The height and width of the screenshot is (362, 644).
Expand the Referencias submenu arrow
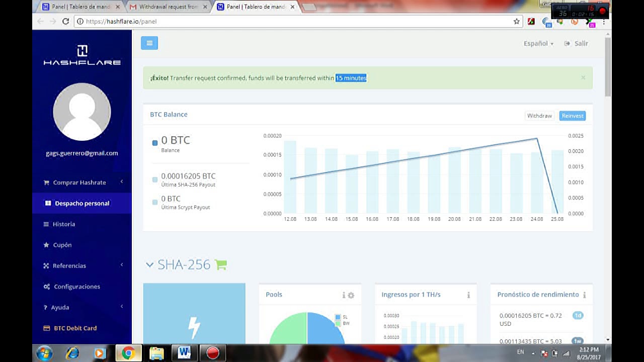(122, 264)
